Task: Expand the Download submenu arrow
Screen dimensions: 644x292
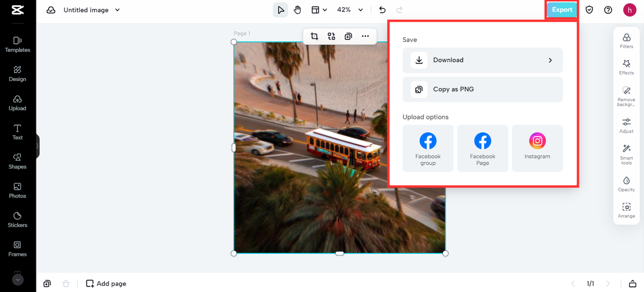Action: 550,60
